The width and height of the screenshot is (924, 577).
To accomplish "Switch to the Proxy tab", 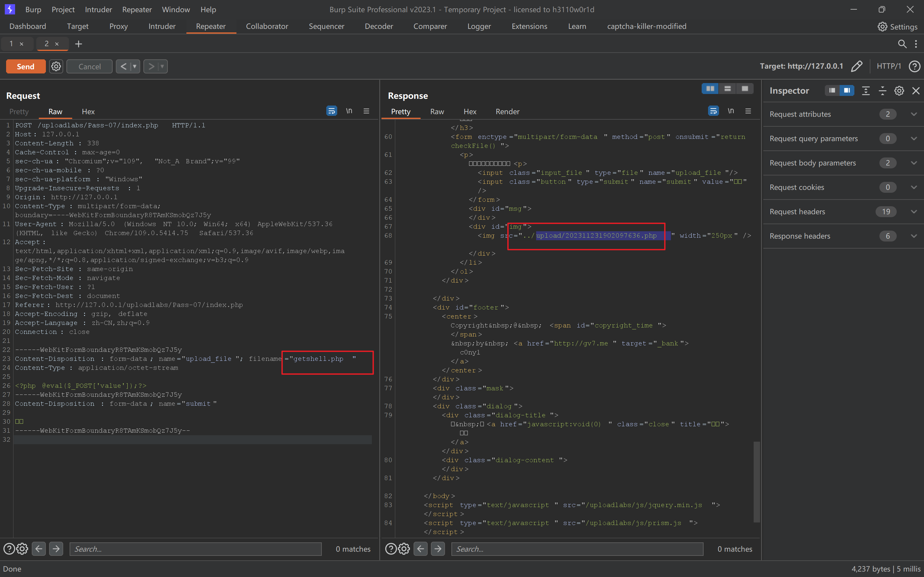I will (118, 26).
